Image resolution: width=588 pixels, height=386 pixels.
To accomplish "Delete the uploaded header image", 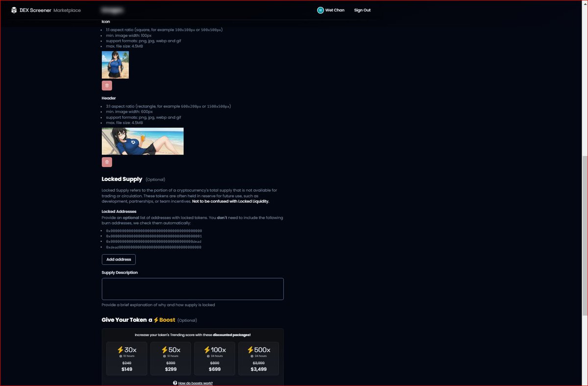I will click(x=107, y=162).
